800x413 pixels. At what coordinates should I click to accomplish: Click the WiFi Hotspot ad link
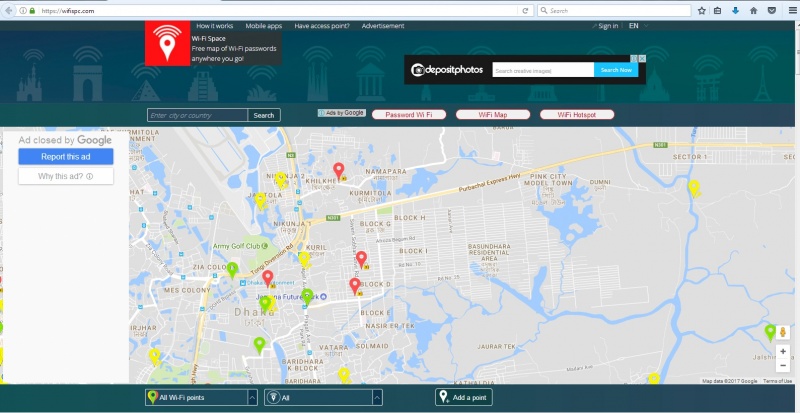click(x=577, y=115)
